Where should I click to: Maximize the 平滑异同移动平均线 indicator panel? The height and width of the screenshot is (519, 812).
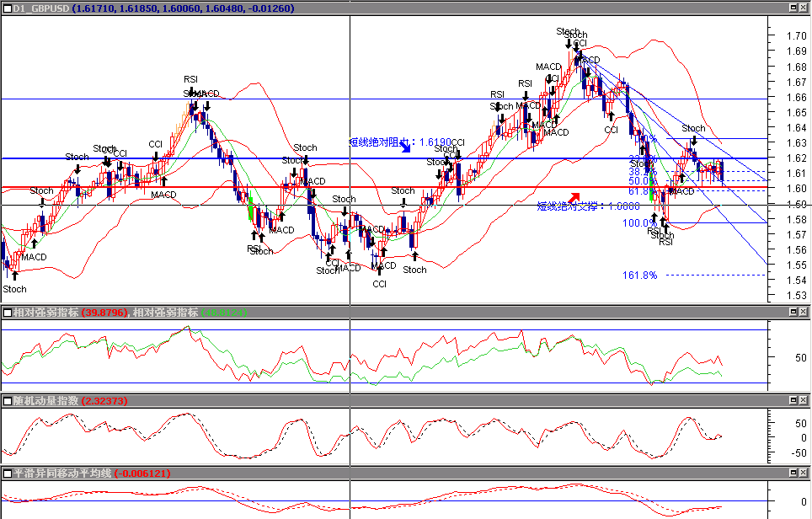pyautogui.click(x=792, y=474)
